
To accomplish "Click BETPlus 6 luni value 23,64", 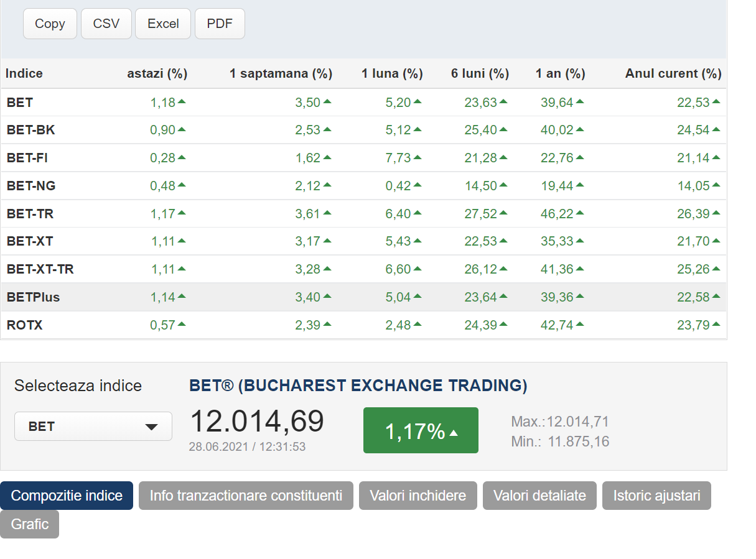I will click(481, 297).
